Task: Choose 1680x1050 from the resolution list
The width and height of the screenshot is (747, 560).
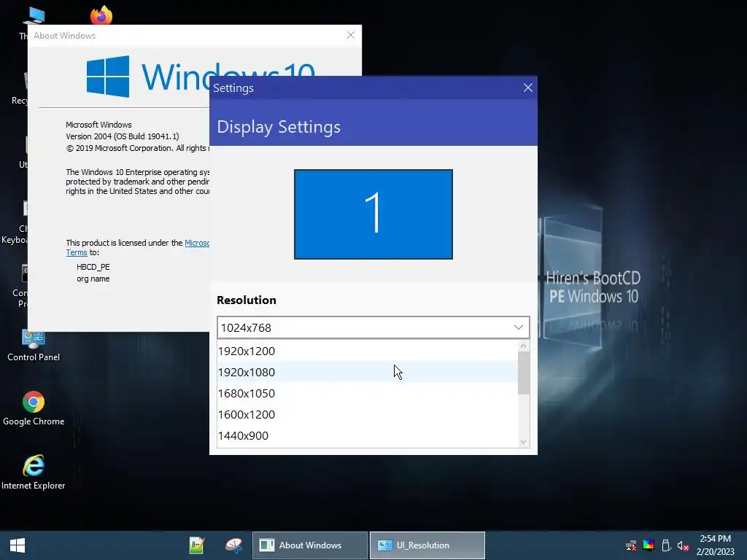Action: click(x=368, y=393)
